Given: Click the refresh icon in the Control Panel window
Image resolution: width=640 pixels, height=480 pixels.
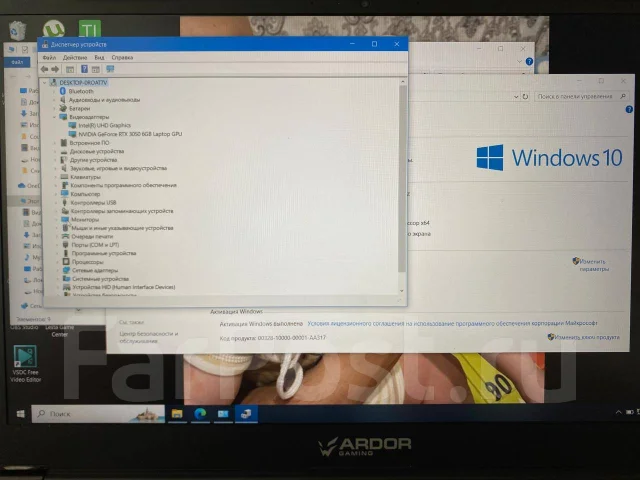Looking at the screenshot, I should 525,97.
